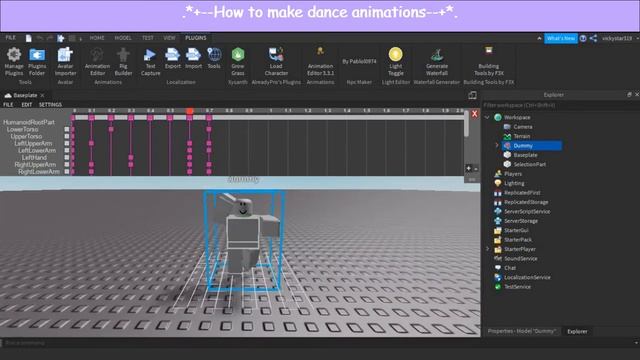
Task: Open the Load Character plugin
Action: click(x=276, y=62)
